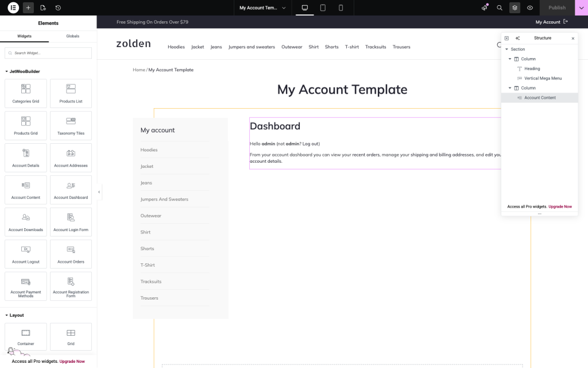Screen dimensions: 588x368
Task: Click the zolden site logo
Action: 133,44
